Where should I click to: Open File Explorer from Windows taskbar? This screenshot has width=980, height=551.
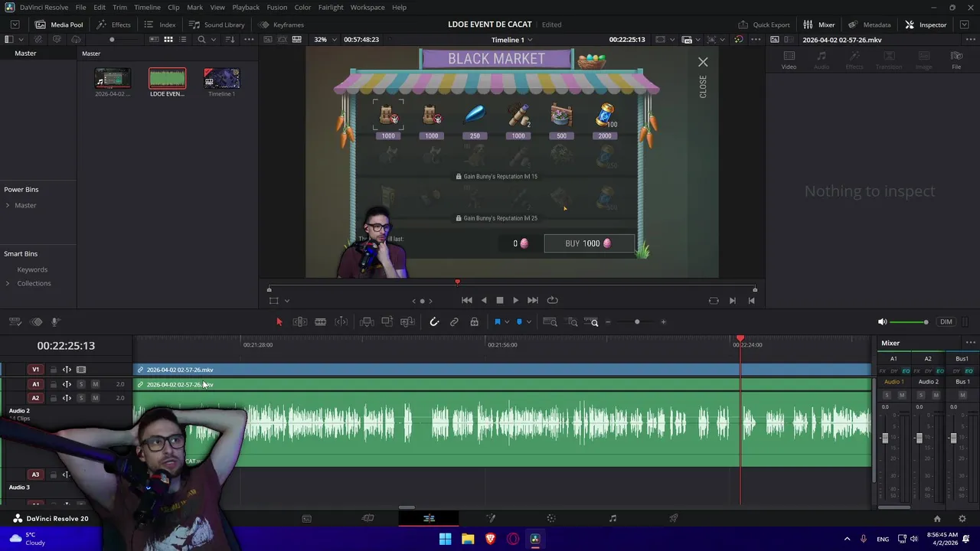(x=468, y=539)
